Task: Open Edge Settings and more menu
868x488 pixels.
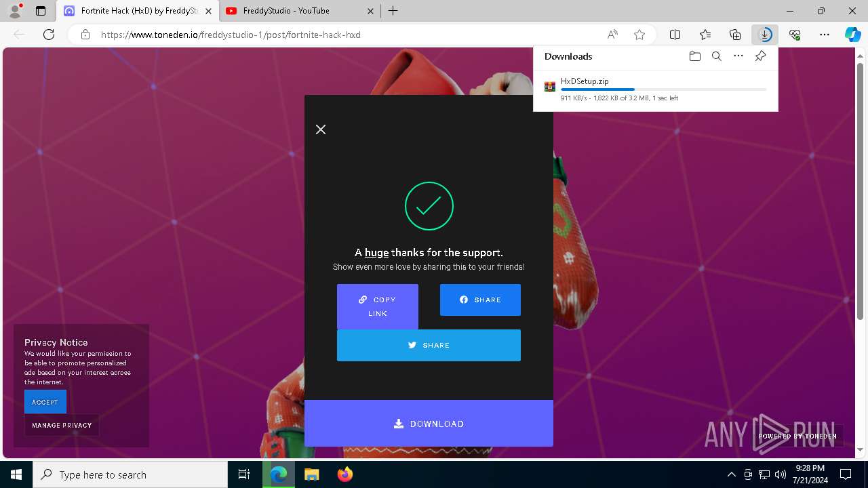Action: point(825,35)
